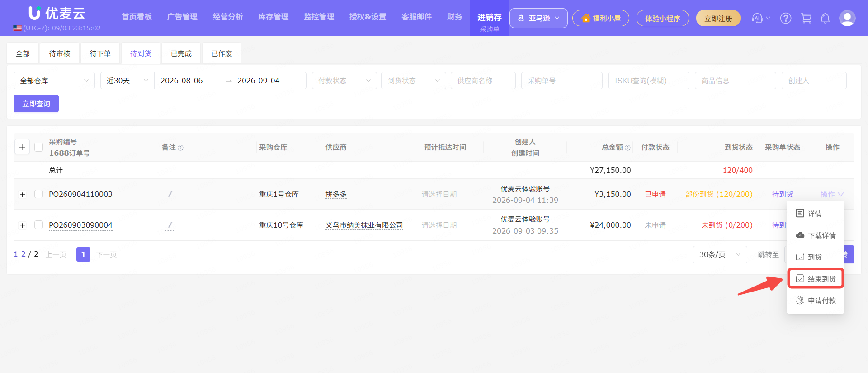Check the PO260904110003 row checkbox
Image resolution: width=868 pixels, height=373 pixels.
pos(39,194)
